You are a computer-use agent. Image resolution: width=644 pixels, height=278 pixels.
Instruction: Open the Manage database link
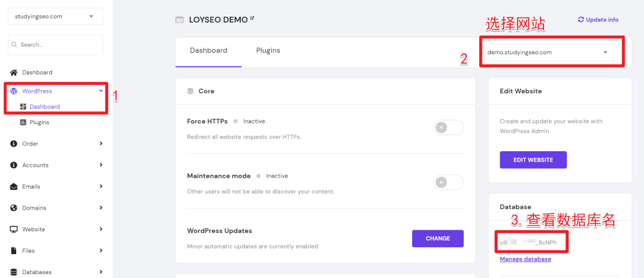pos(526,259)
